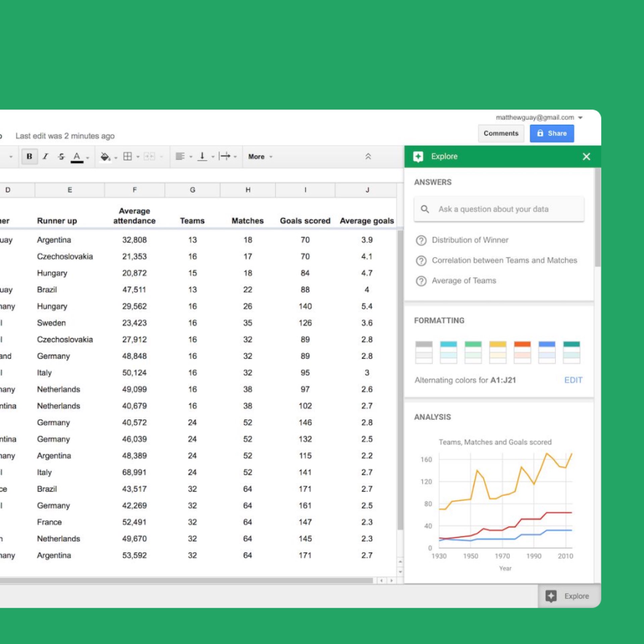This screenshot has height=644, width=644.
Task: Click the vertical align icon
Action: pyautogui.click(x=203, y=156)
